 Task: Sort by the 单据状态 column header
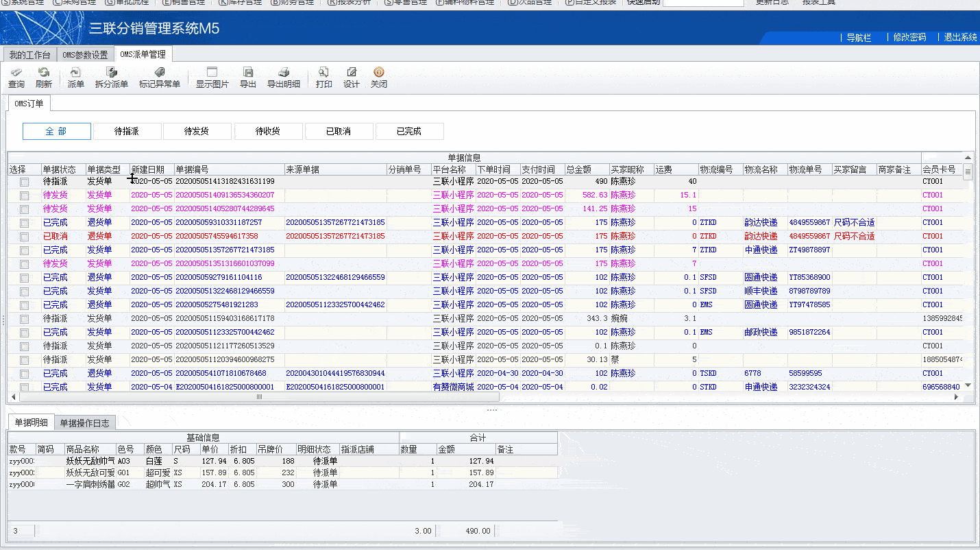click(63, 169)
